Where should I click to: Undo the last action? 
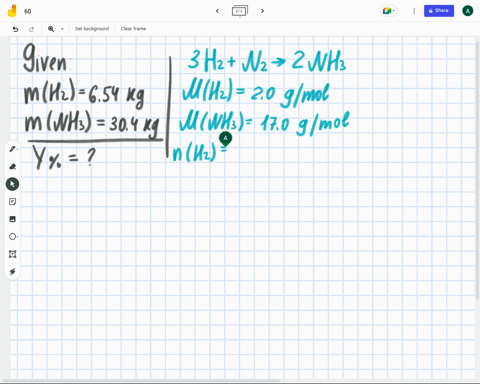[x=15, y=29]
